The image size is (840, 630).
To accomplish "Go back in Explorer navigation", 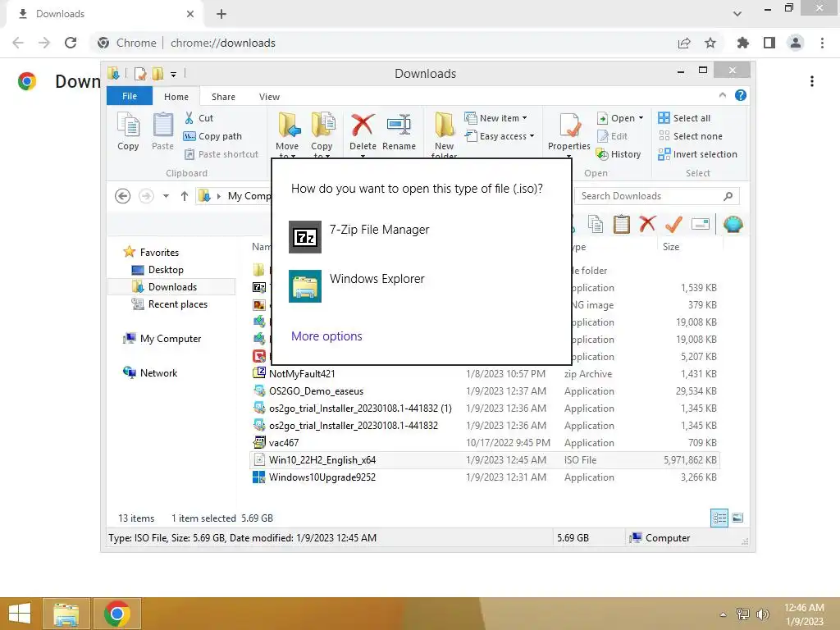I will (123, 196).
